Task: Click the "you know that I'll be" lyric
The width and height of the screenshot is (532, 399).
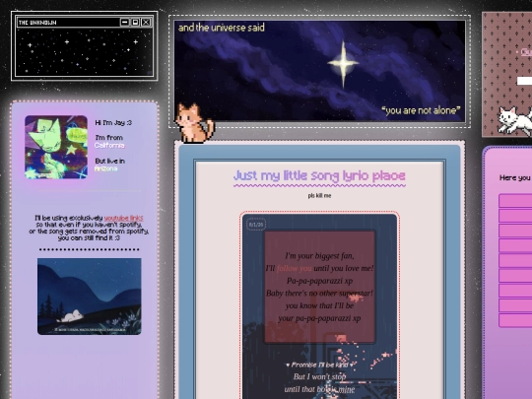Action: [x=319, y=305]
